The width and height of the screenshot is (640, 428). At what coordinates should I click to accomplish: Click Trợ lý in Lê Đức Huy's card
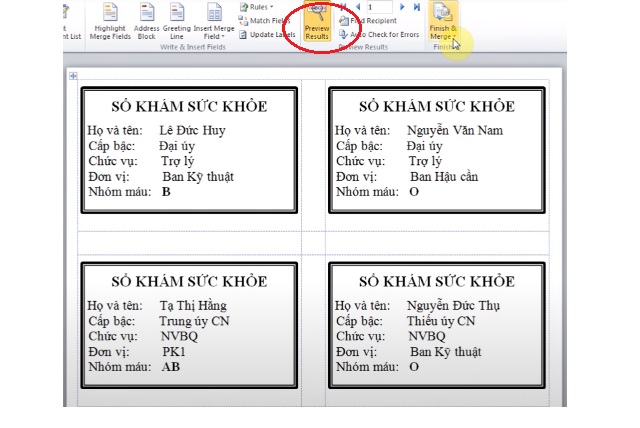pos(178,161)
